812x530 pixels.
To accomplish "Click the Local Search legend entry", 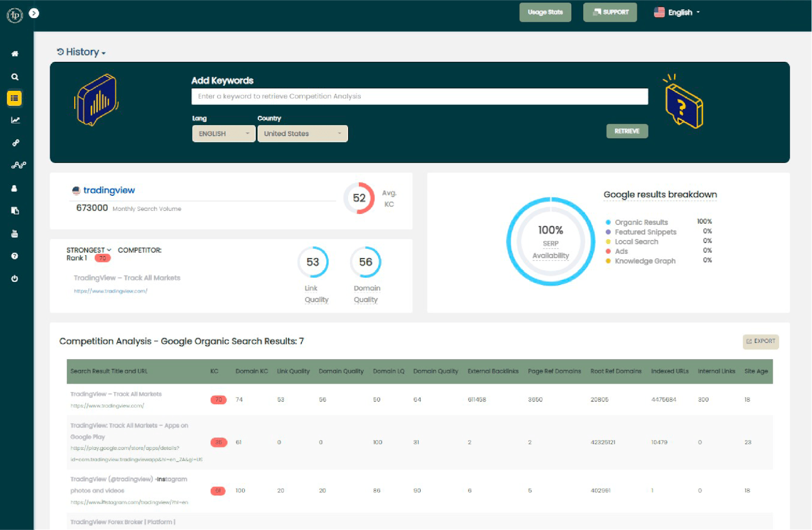I will [636, 242].
